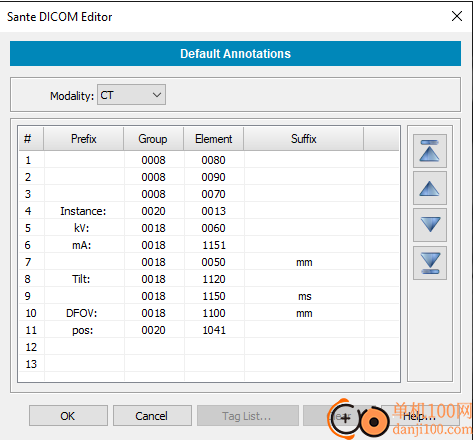Image resolution: width=476 pixels, height=440 pixels.
Task: Select element cell 1100
Action: point(214,313)
